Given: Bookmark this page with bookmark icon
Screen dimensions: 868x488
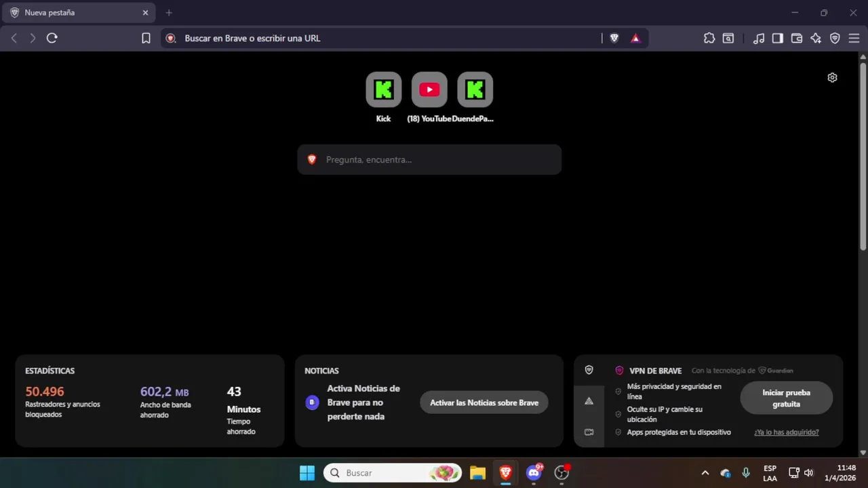Looking at the screenshot, I should coord(146,38).
